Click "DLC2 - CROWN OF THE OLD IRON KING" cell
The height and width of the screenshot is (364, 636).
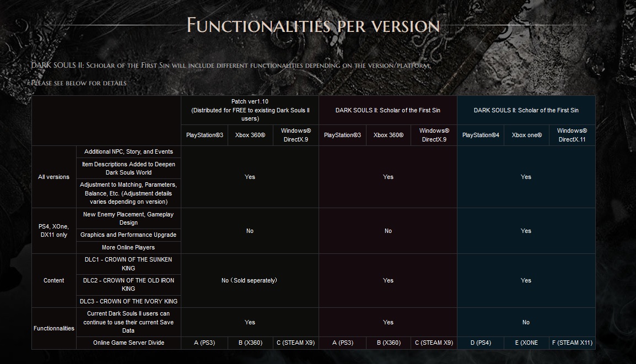[128, 284]
